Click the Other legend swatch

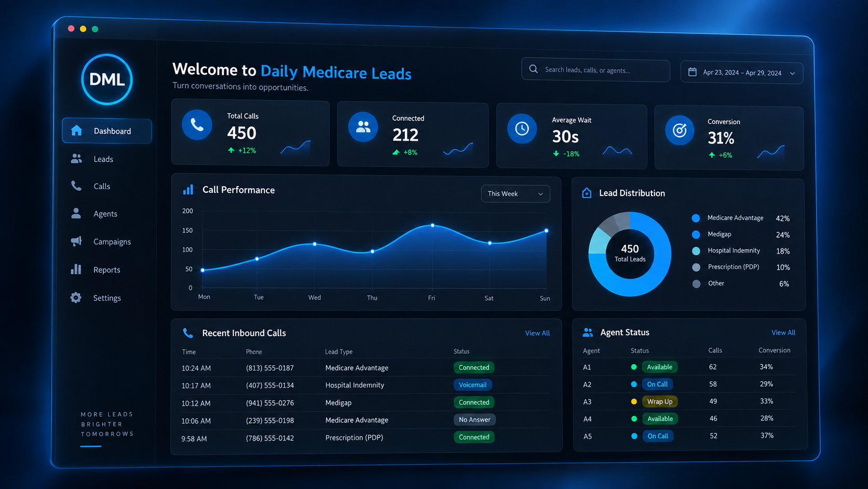pyautogui.click(x=697, y=284)
